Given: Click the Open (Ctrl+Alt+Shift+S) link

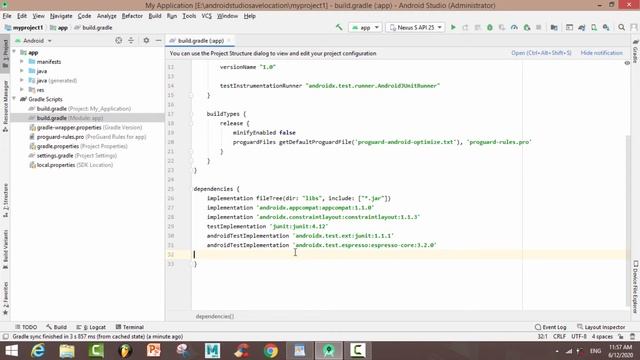Looking at the screenshot, I should [x=541, y=53].
